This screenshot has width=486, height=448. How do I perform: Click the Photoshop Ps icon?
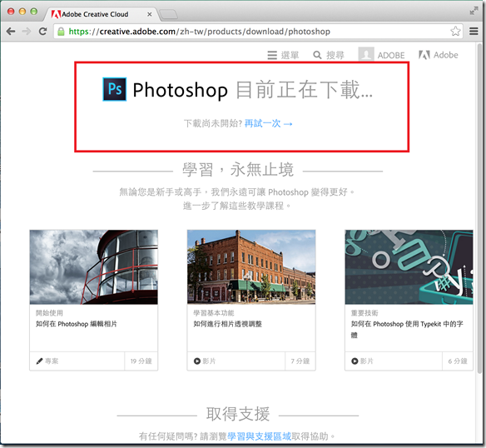[x=114, y=89]
